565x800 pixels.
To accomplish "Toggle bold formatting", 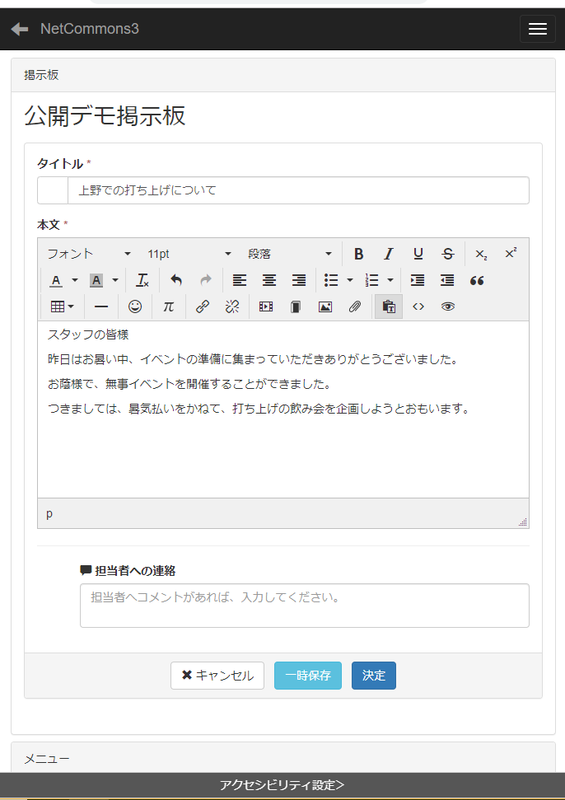I will pos(359,254).
